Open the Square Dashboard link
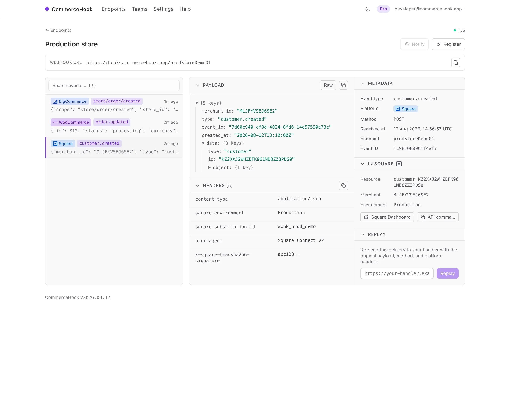 pyautogui.click(x=387, y=217)
